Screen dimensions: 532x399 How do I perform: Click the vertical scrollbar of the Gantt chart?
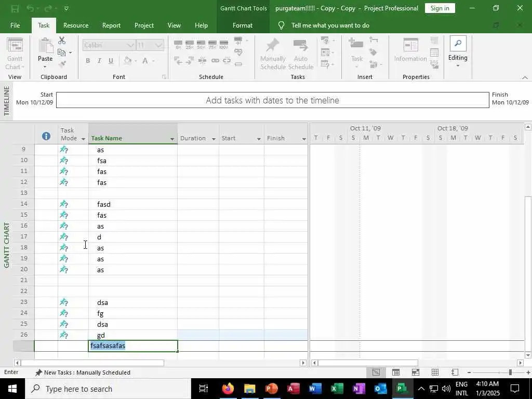click(528, 241)
